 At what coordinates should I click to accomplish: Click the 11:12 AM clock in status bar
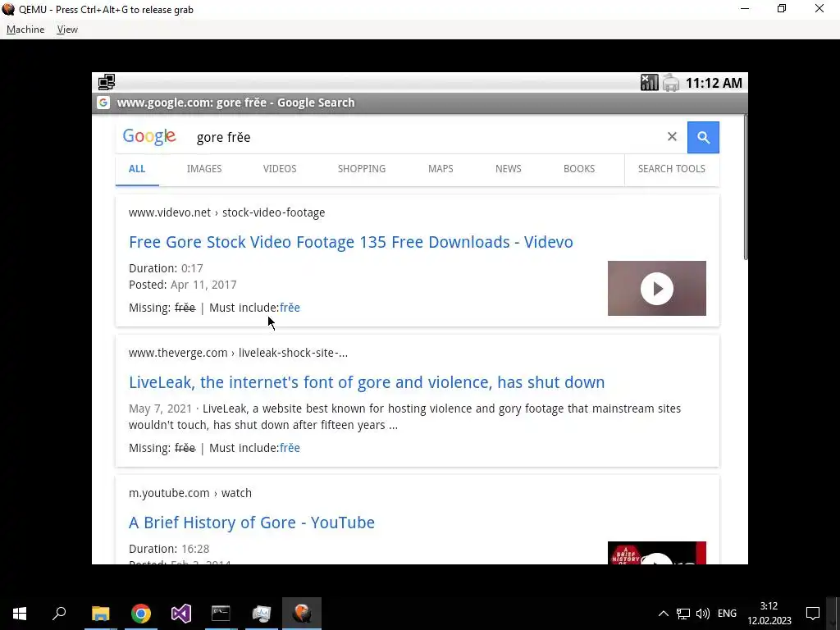714,83
